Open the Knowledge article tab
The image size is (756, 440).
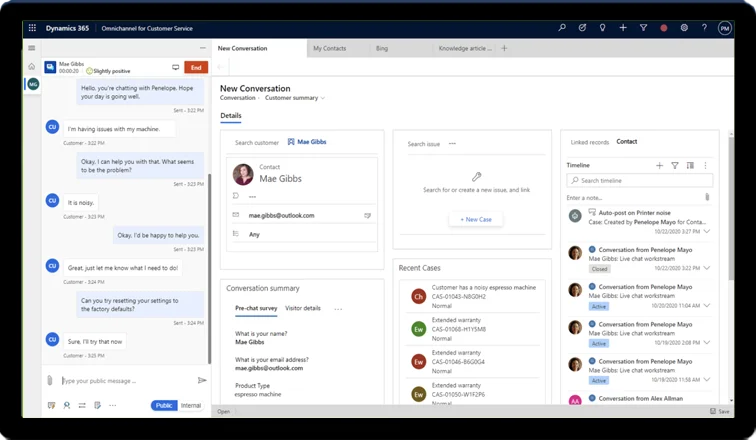(465, 48)
